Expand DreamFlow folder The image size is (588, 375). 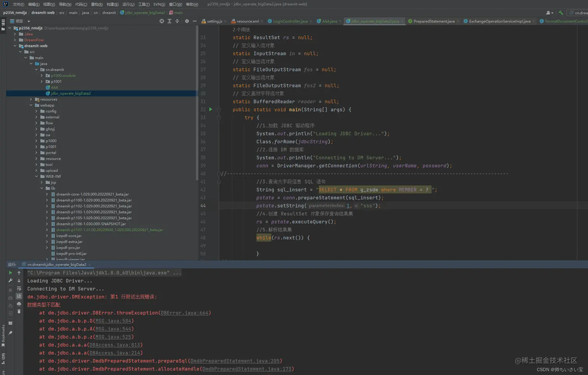[x=15, y=40]
